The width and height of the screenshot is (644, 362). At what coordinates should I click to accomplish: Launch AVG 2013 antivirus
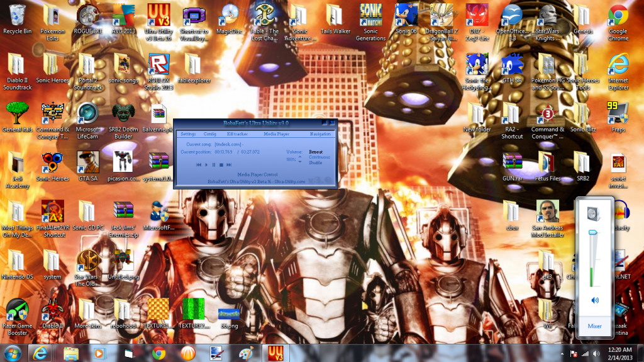coord(123,20)
